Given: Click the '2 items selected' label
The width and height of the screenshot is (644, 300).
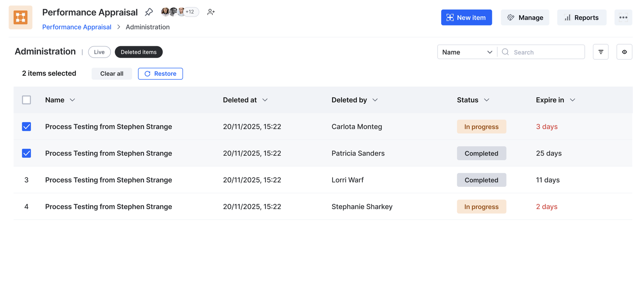Looking at the screenshot, I should point(49,73).
